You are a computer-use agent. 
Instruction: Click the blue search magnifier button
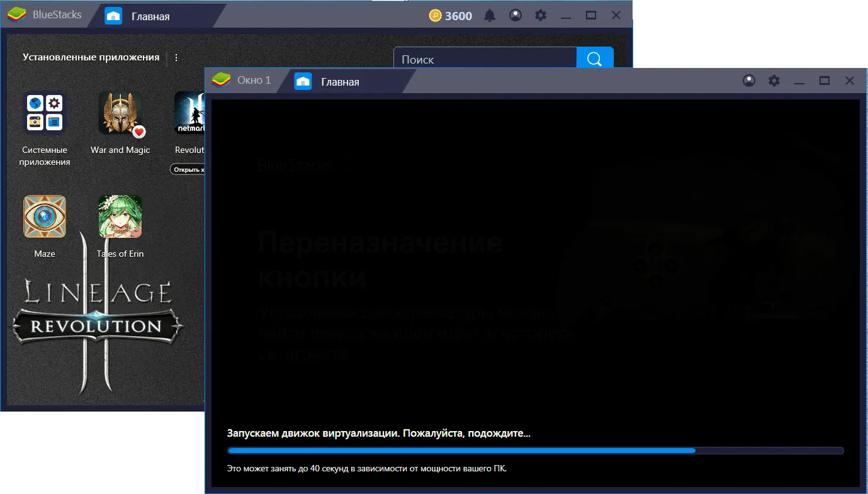point(594,59)
